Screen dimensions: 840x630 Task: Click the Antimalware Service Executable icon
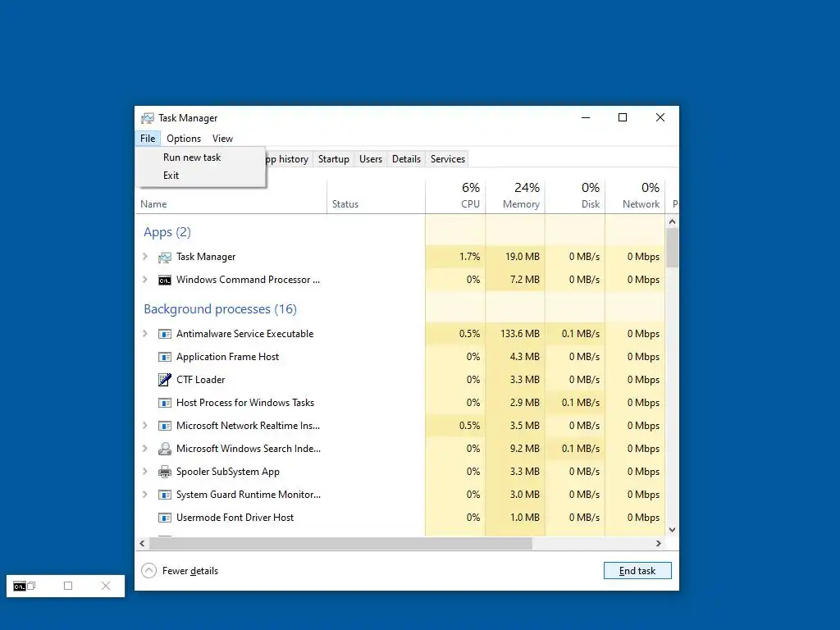[x=164, y=334]
